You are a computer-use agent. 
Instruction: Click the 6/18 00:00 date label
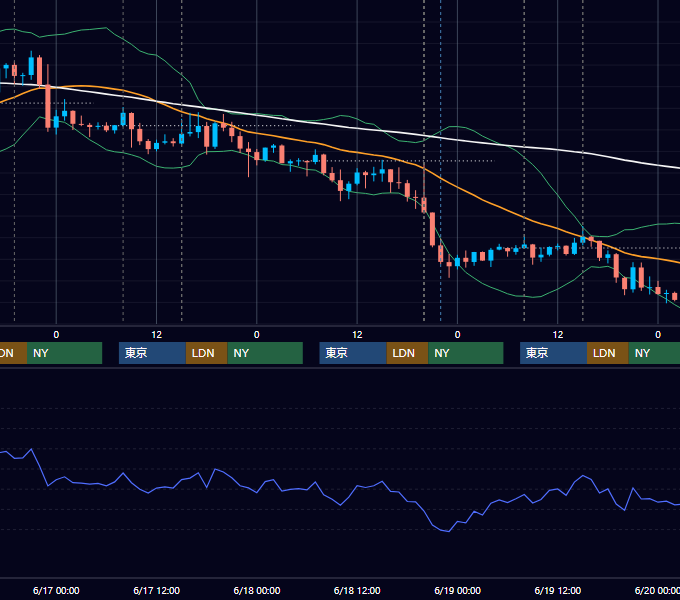click(257, 590)
